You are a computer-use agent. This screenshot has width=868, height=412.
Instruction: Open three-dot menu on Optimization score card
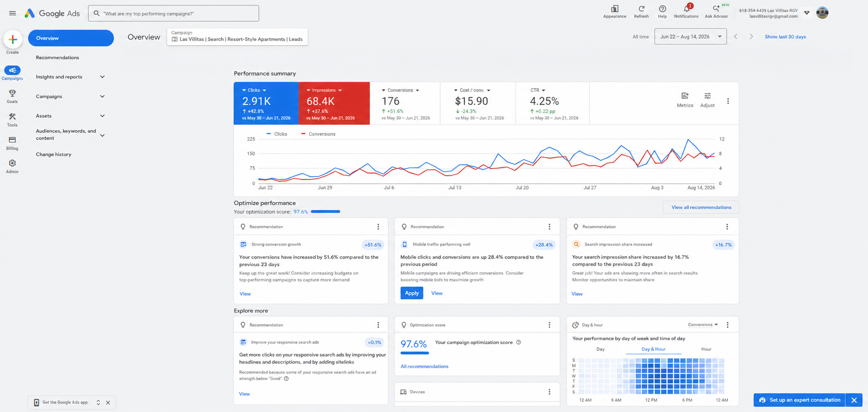pyautogui.click(x=550, y=325)
